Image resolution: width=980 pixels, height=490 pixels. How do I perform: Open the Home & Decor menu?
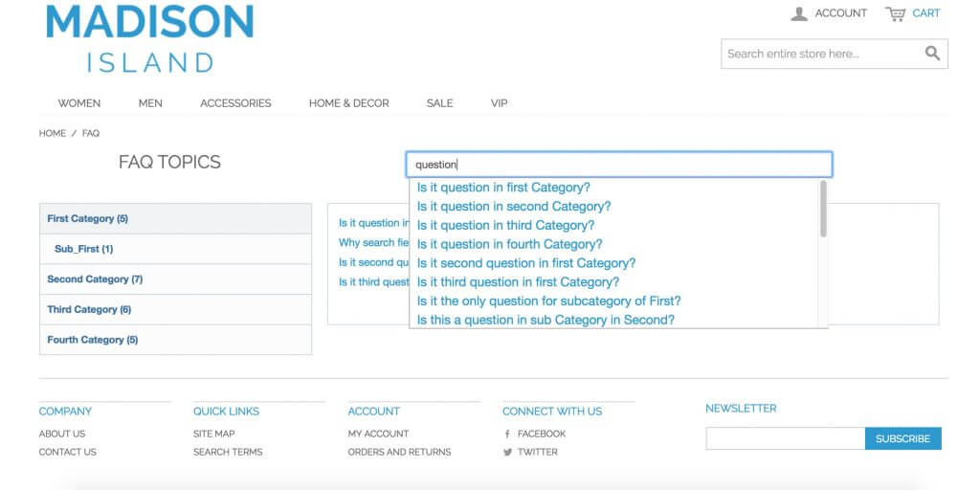(x=348, y=103)
